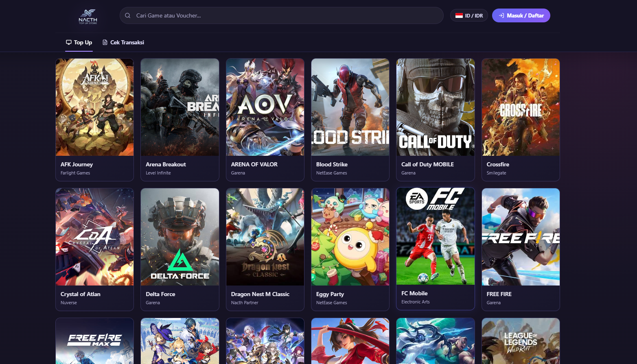Click the Blood Strike title text
The width and height of the screenshot is (637, 364).
pyautogui.click(x=332, y=164)
